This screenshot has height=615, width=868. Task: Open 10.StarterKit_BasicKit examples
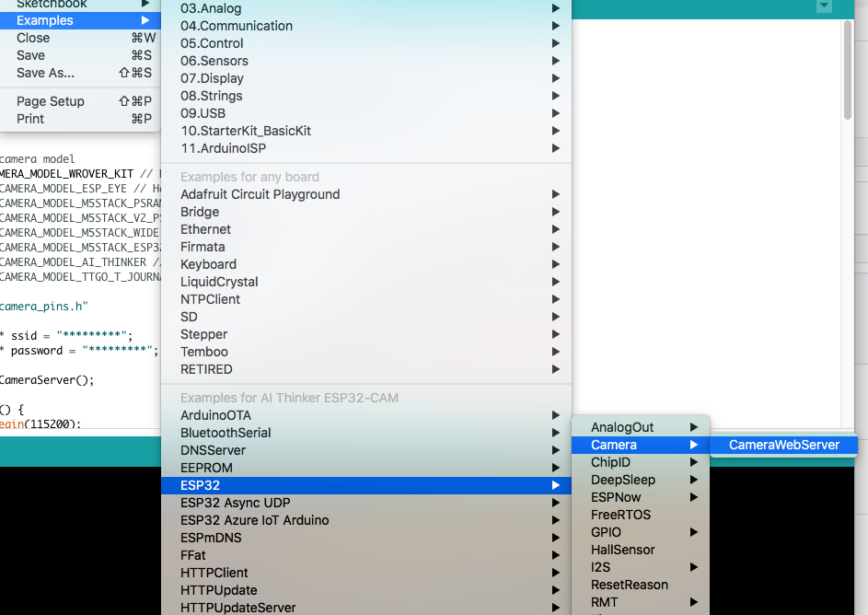366,131
